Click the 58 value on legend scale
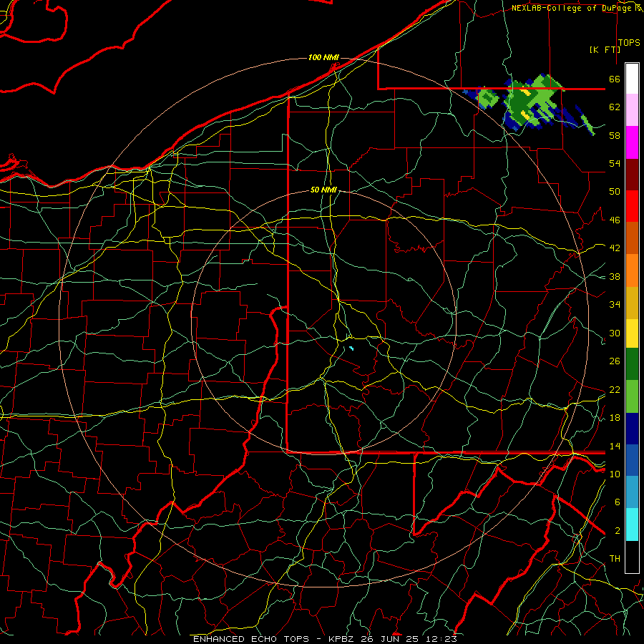The image size is (644, 644). tap(615, 135)
